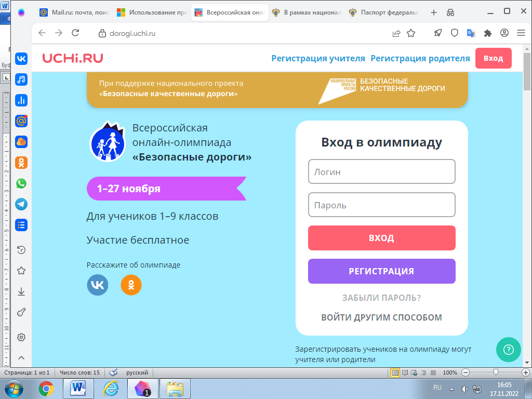The height and width of the screenshot is (399, 532).
Task: Open the 'Регистрация учителя' link
Action: pos(318,58)
